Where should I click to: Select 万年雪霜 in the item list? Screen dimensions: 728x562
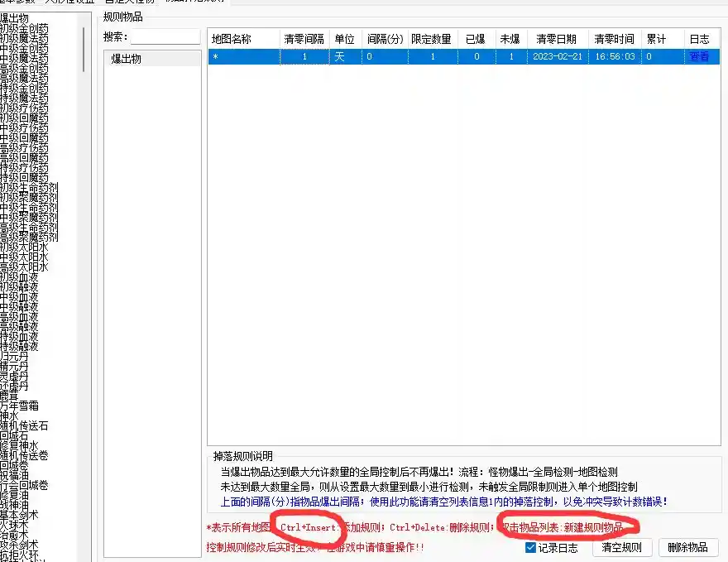tap(19, 406)
